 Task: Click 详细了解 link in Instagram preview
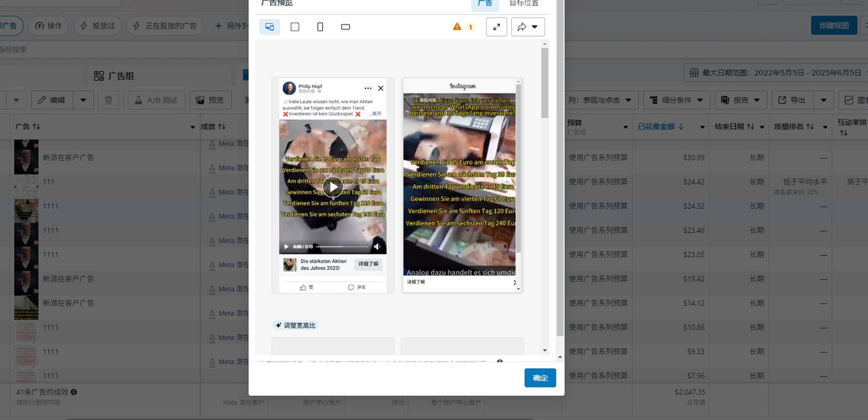(416, 282)
